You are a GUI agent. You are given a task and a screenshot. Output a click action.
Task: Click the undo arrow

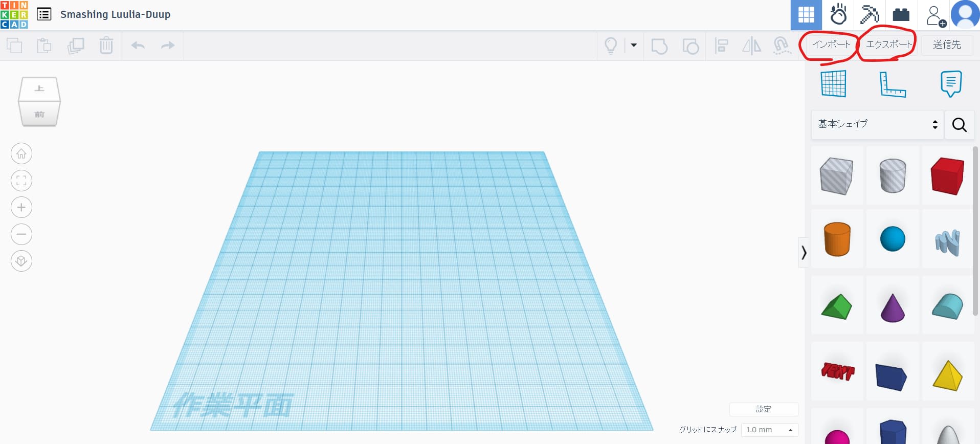coord(138,46)
